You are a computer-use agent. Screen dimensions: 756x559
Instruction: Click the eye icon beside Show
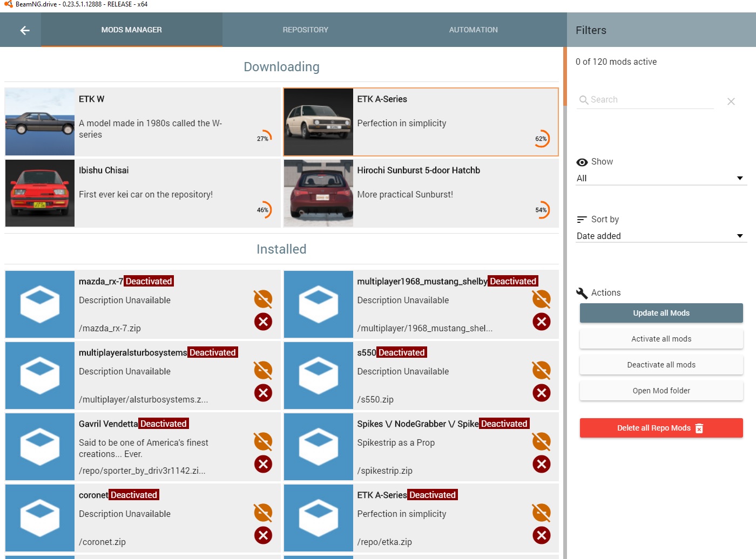point(582,162)
